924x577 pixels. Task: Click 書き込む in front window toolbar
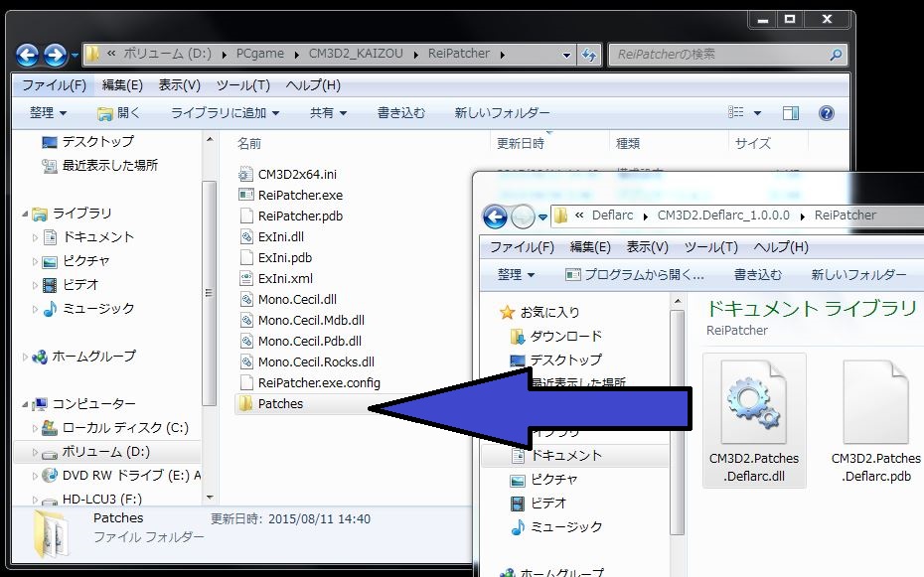click(x=757, y=275)
